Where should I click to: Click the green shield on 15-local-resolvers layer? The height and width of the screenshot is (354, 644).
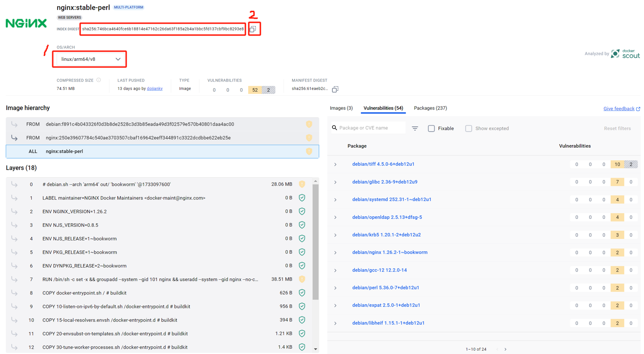point(302,320)
